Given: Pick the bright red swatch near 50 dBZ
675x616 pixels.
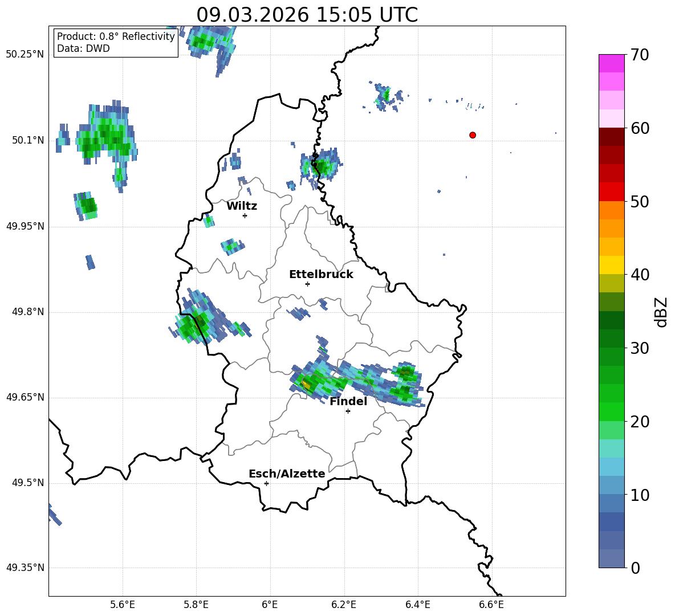Looking at the screenshot, I should tap(611, 191).
